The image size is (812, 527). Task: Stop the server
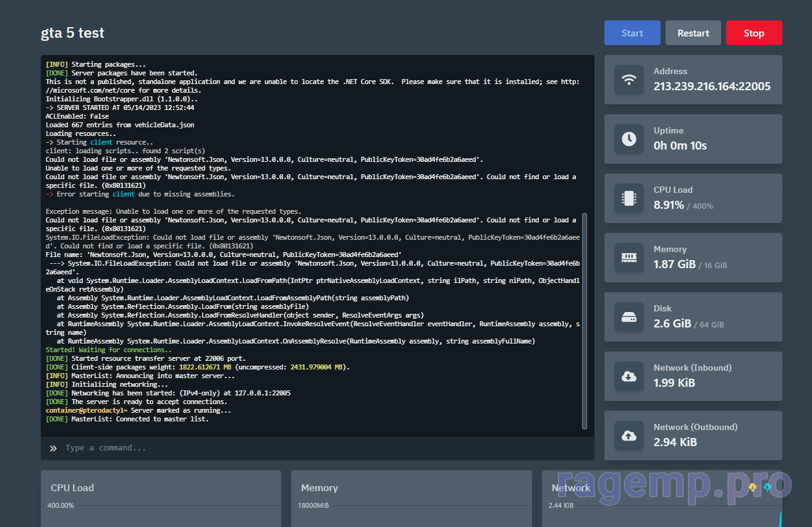point(754,33)
